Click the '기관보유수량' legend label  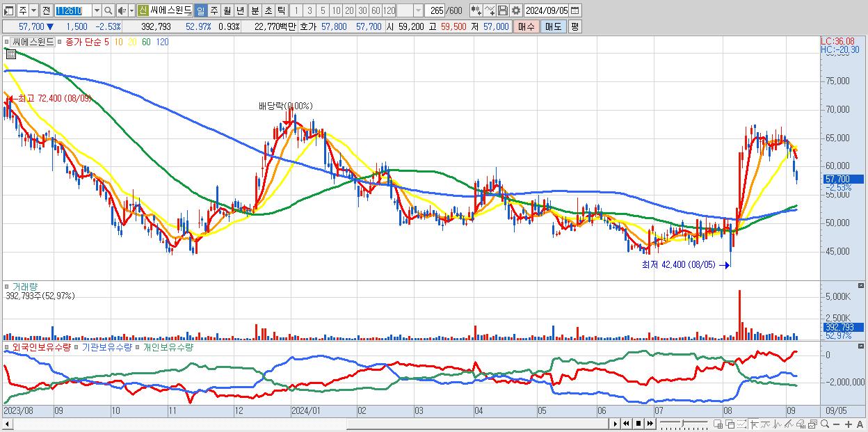coord(106,346)
